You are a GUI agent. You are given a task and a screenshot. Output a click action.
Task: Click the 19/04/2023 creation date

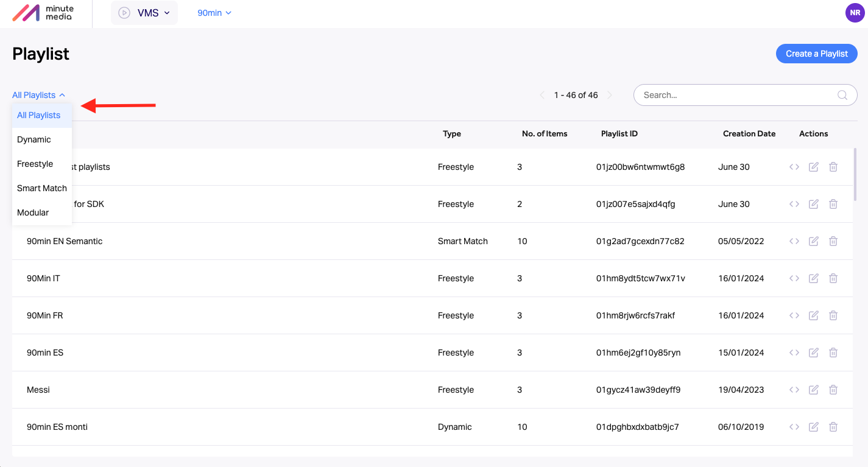741,390
